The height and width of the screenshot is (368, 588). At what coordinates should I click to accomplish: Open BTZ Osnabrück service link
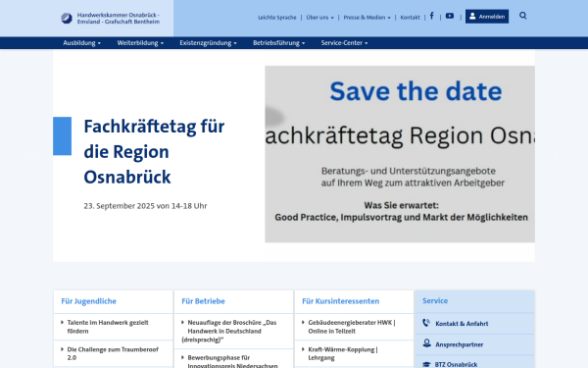[x=456, y=364]
